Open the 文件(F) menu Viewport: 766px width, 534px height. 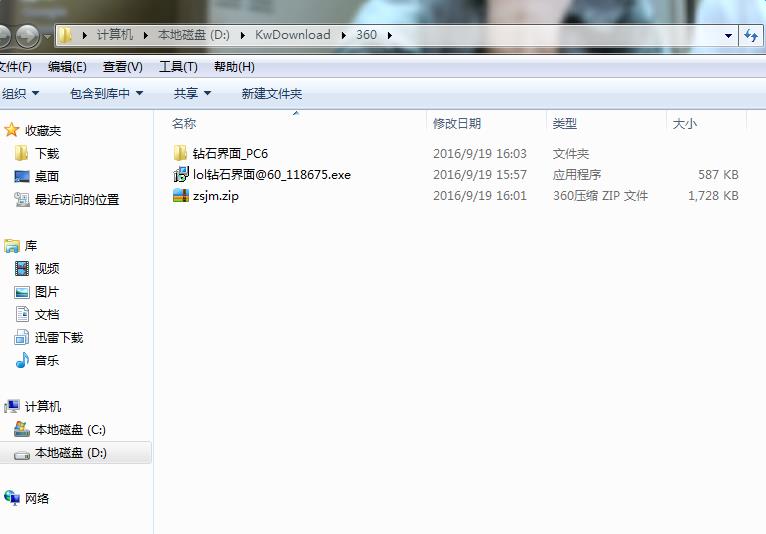(x=15, y=67)
